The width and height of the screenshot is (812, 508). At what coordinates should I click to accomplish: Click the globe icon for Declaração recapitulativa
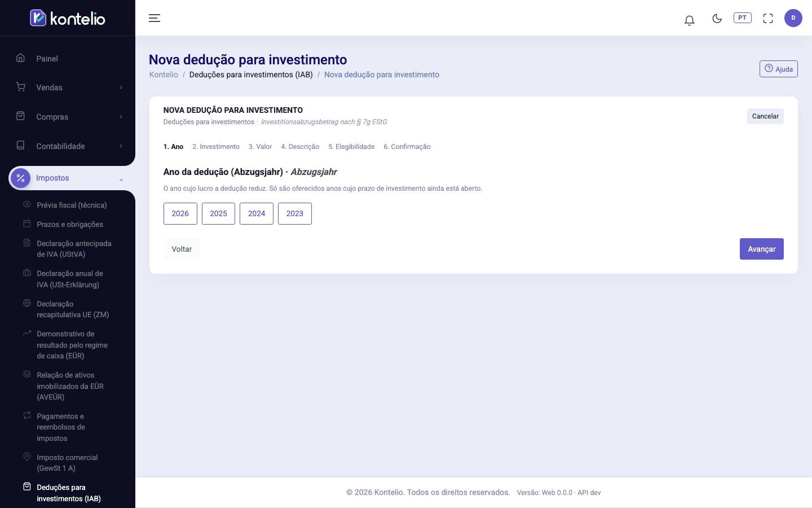click(27, 303)
